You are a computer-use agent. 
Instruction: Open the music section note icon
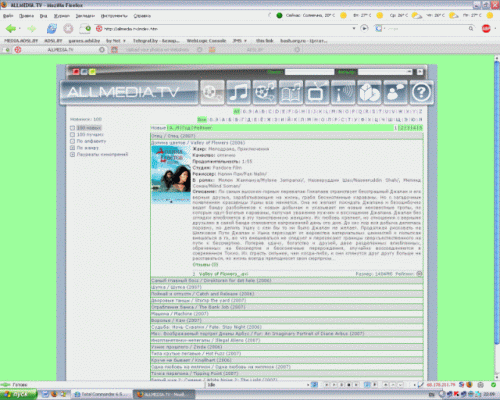click(238, 92)
